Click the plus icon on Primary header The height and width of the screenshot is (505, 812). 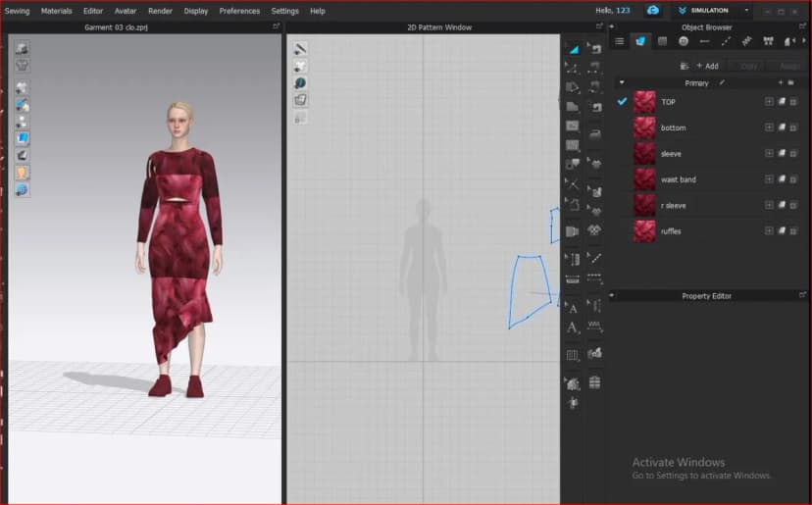[781, 82]
